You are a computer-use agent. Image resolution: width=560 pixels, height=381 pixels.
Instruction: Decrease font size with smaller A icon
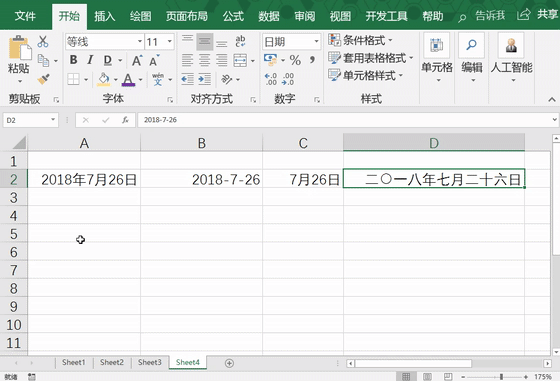154,61
